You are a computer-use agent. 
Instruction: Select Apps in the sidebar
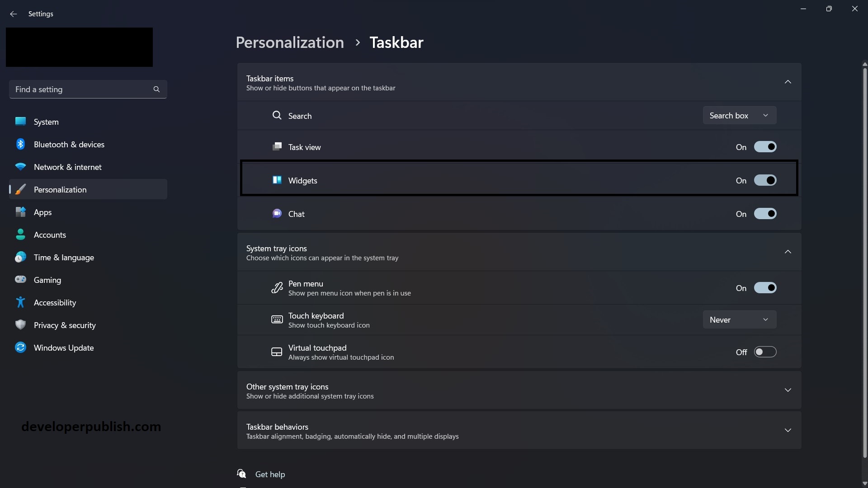(x=43, y=211)
